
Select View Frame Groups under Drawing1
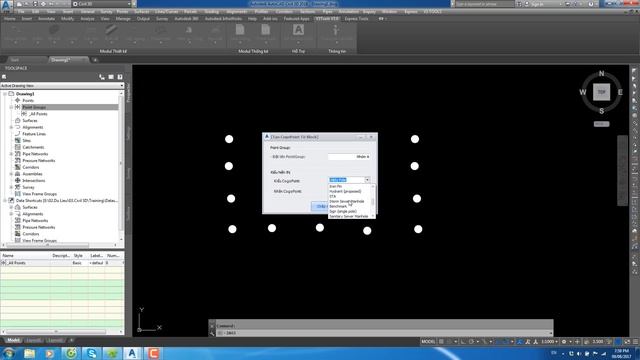click(39, 194)
